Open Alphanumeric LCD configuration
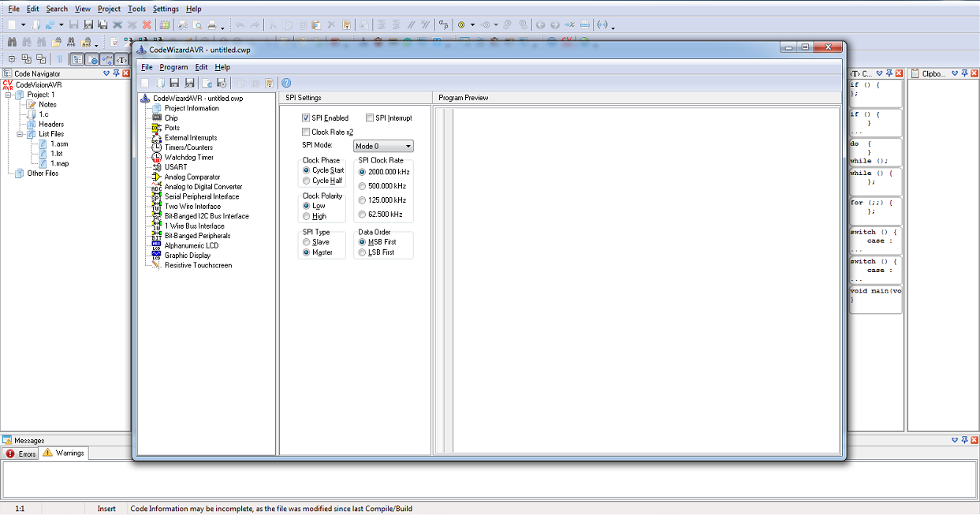The image size is (980, 515). point(191,245)
